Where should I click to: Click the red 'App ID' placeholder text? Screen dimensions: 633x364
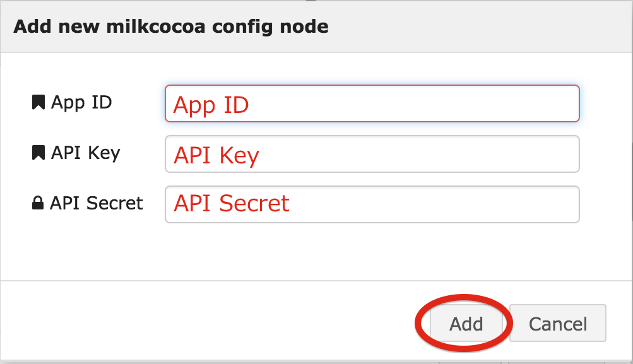coord(211,105)
